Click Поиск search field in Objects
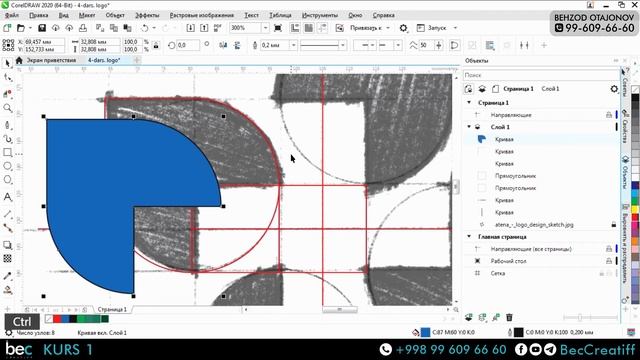The width and height of the screenshot is (640, 360). pos(541,75)
